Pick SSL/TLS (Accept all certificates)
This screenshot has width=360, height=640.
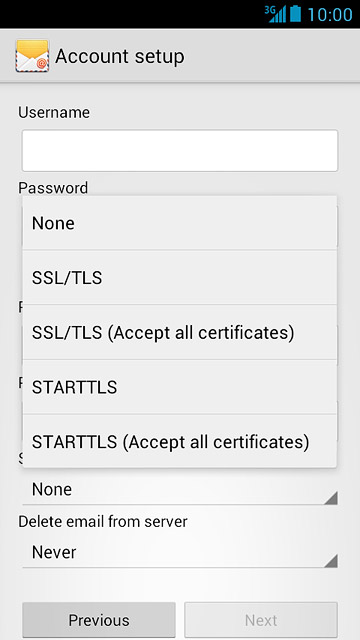(x=180, y=332)
